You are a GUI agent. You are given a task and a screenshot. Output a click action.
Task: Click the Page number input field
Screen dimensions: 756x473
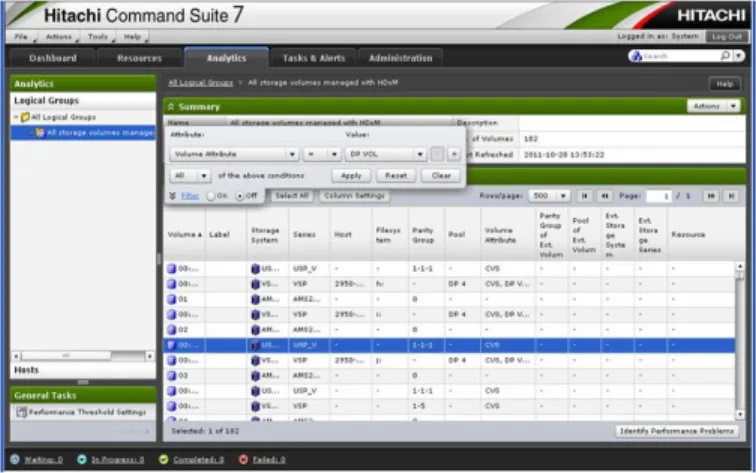pyautogui.click(x=658, y=196)
